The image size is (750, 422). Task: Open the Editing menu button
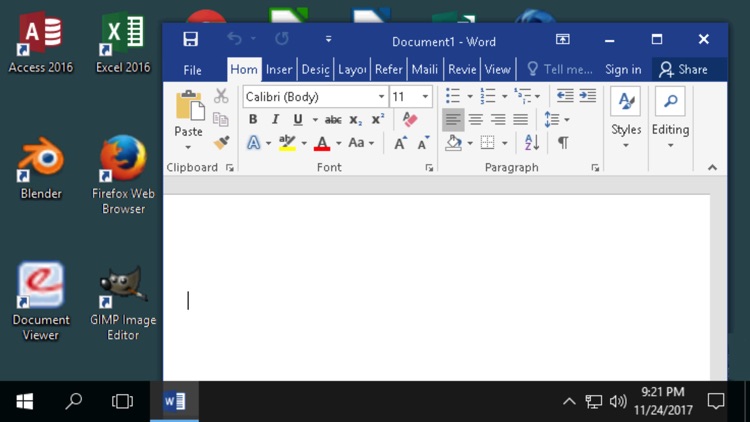coord(670,119)
